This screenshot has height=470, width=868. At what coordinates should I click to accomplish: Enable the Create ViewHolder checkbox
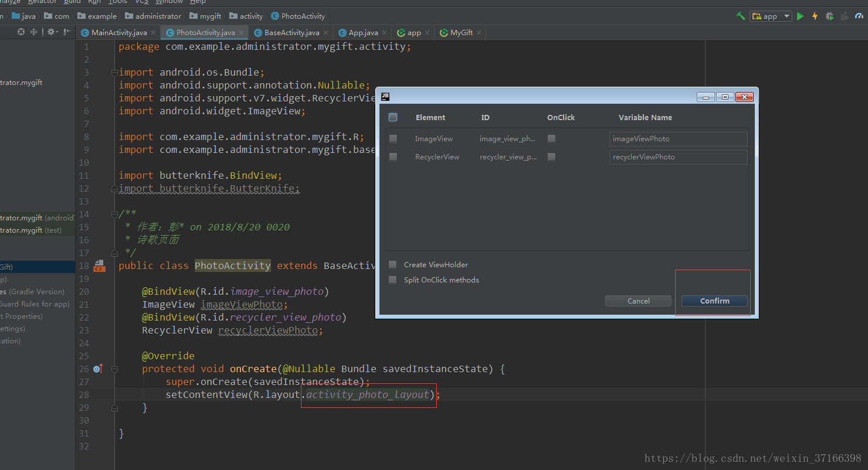click(392, 264)
